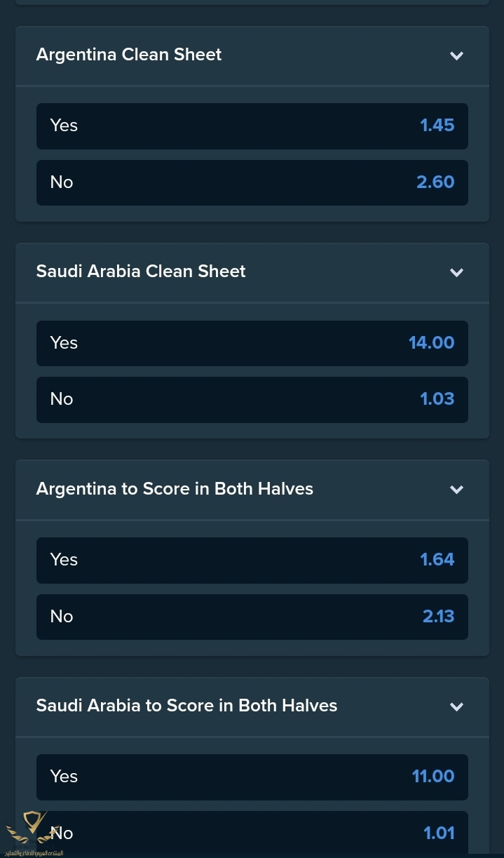Pick Yes for Saudi Arabia Clean Sheet

point(252,343)
